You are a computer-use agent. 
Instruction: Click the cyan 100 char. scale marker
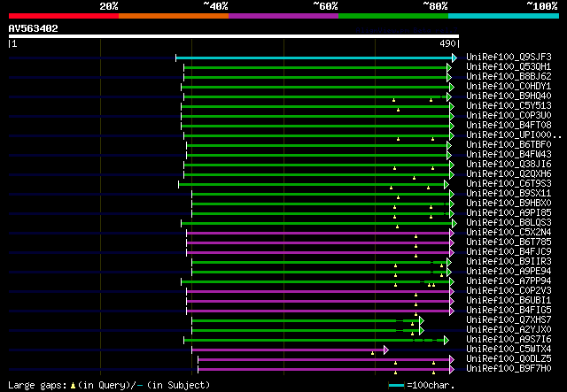[x=396, y=386]
